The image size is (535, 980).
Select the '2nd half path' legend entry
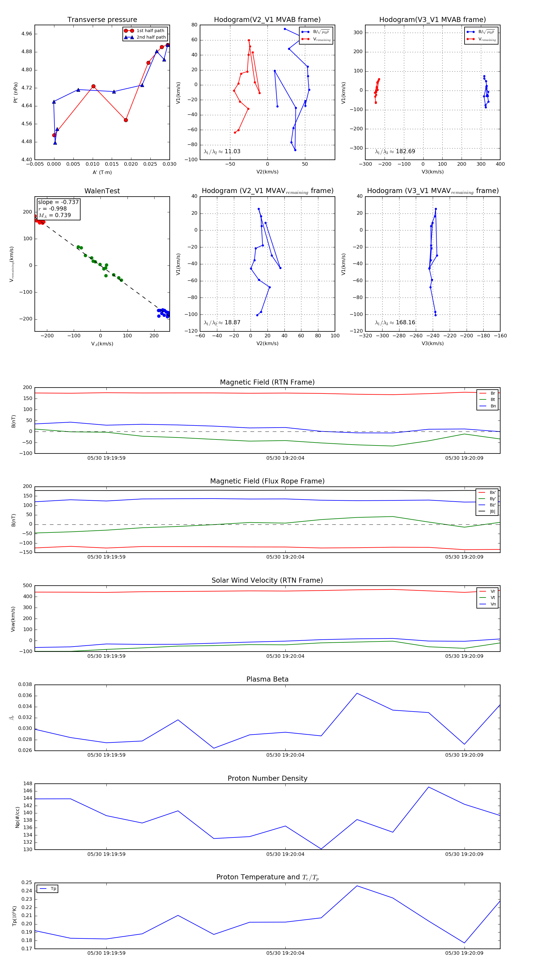point(145,37)
